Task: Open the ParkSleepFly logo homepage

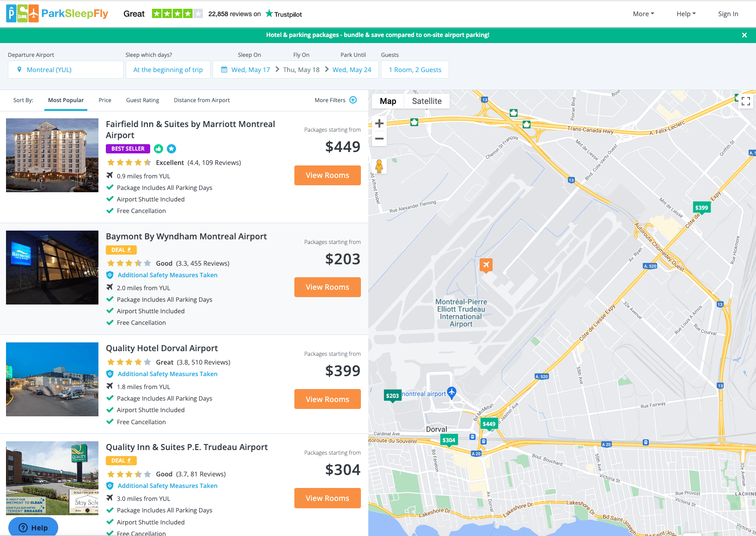Action: (57, 14)
